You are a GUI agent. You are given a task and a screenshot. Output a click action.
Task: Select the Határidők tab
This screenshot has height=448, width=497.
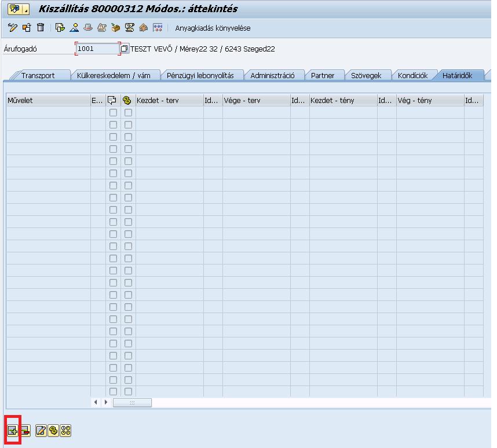(458, 75)
